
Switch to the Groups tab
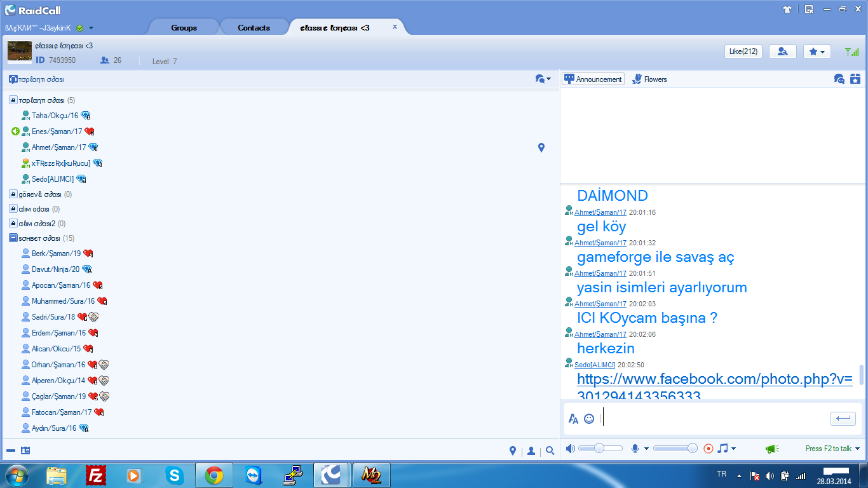click(x=184, y=28)
